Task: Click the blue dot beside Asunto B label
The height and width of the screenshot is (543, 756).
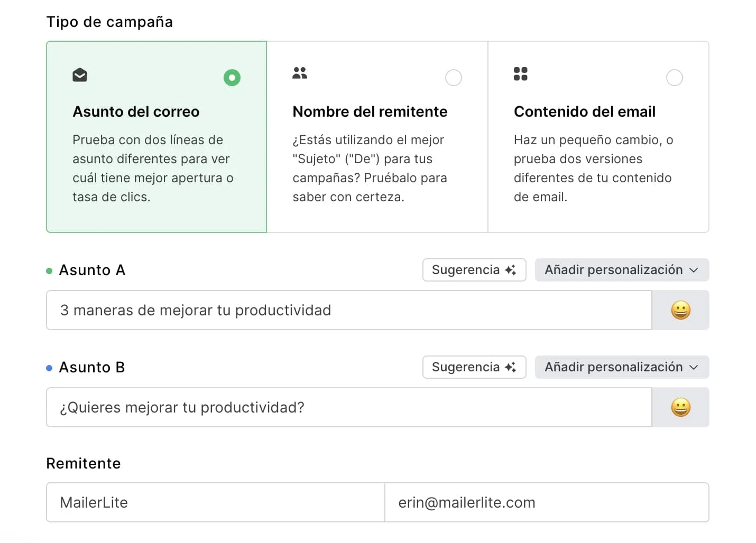Action: click(49, 368)
